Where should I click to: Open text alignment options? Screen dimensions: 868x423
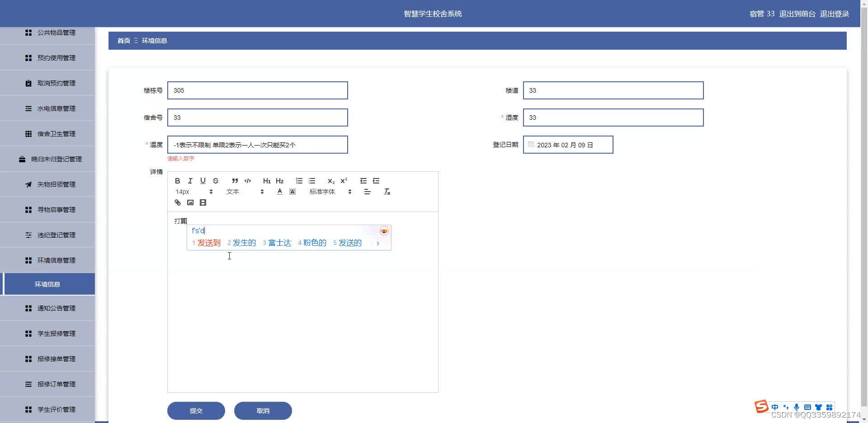(x=367, y=192)
